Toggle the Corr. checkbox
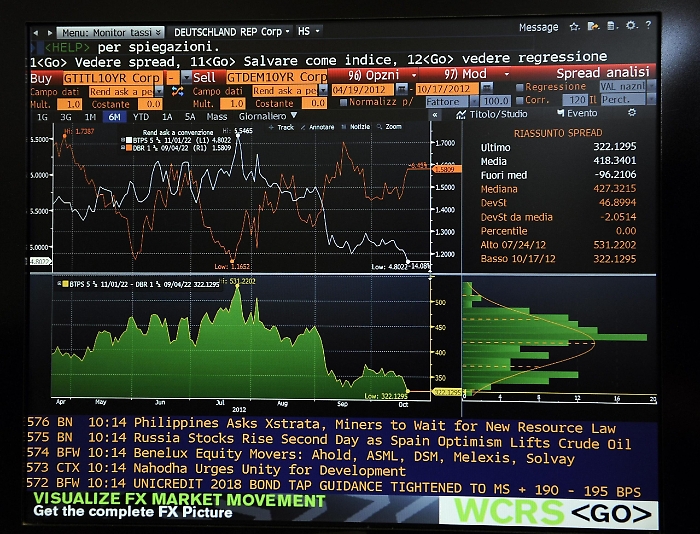The width and height of the screenshot is (700, 534). 520,101
